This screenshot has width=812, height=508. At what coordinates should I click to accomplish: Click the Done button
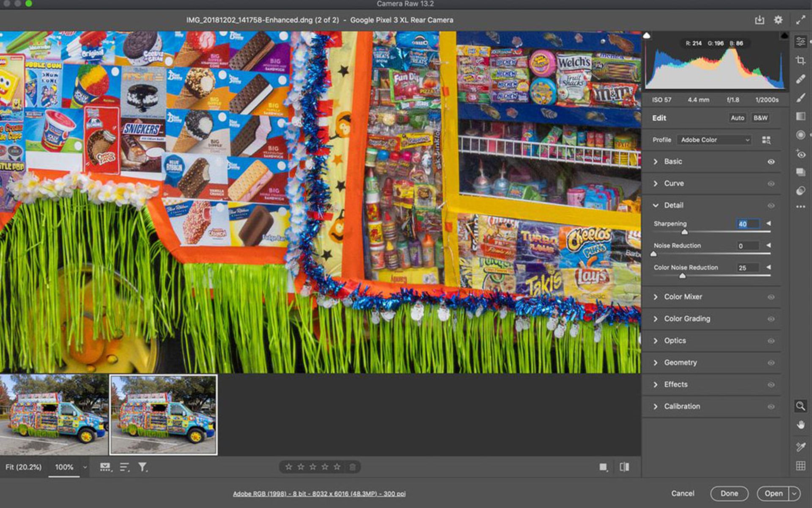[x=729, y=493]
